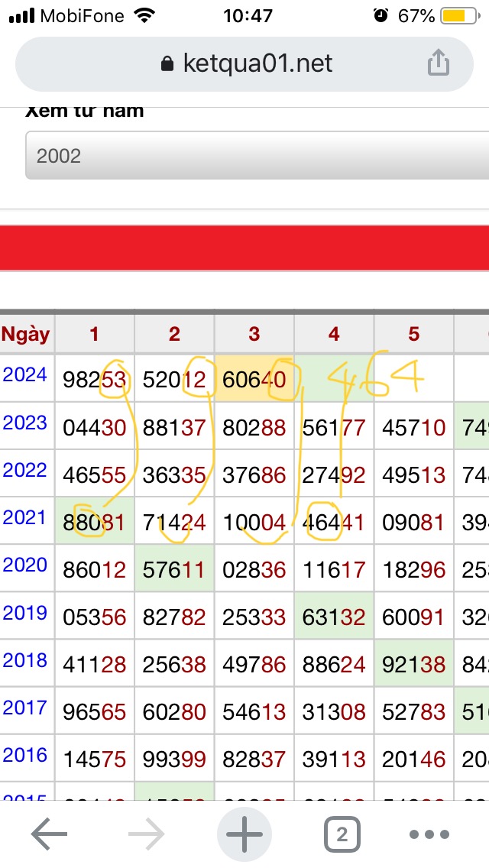Select cell 60280 in 2017 row
Image resolution: width=489 pixels, height=868 pixels.
[174, 712]
